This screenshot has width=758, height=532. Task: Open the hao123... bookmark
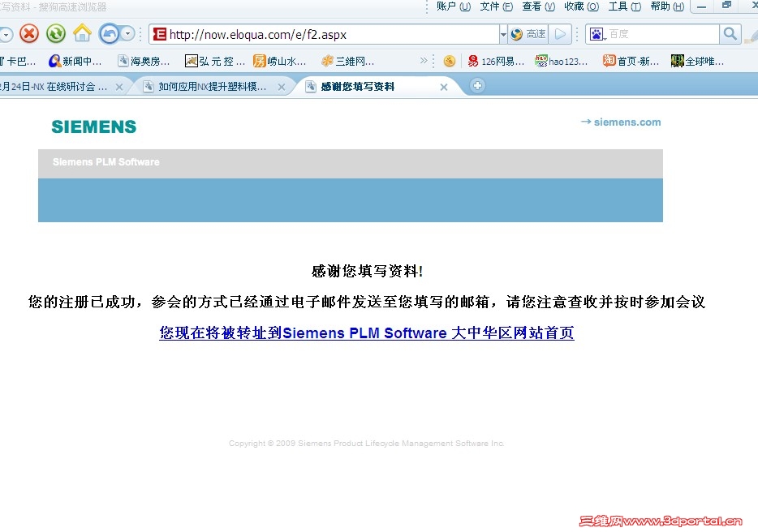pyautogui.click(x=562, y=62)
